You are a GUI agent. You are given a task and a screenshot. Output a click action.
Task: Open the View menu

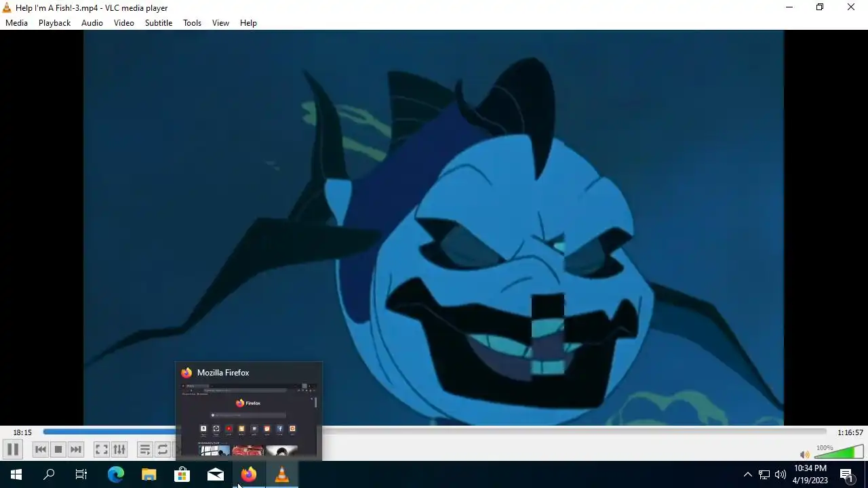[x=220, y=23]
